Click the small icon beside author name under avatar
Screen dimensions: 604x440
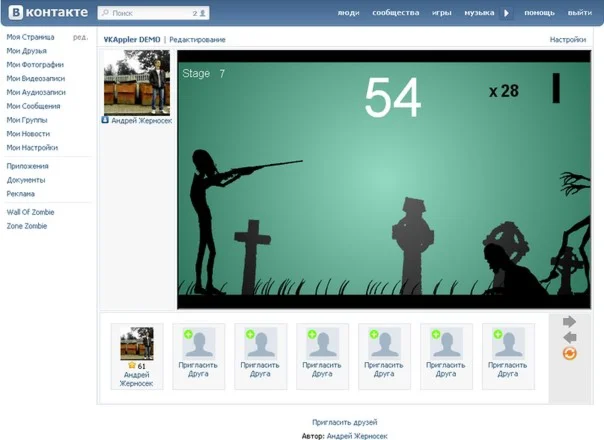coord(106,120)
